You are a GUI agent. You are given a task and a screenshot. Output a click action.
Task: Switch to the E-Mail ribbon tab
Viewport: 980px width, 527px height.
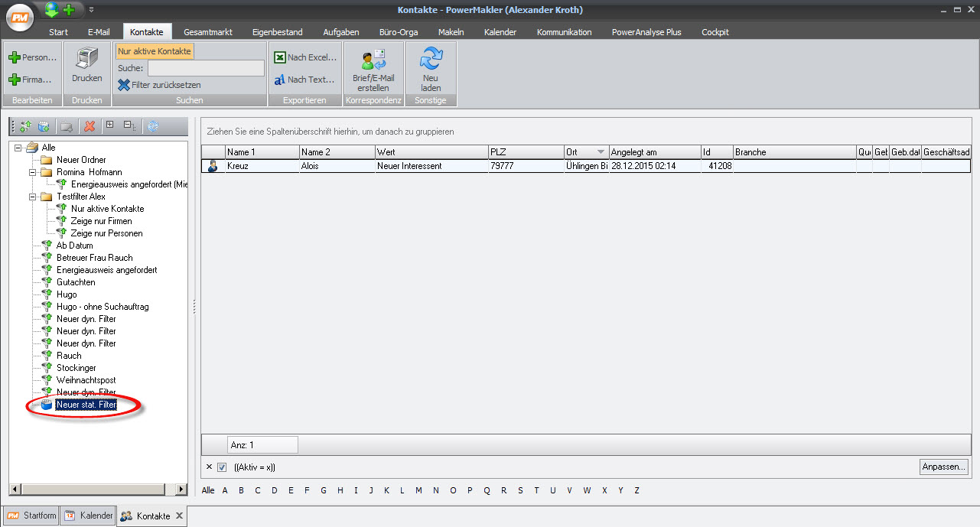pos(99,32)
